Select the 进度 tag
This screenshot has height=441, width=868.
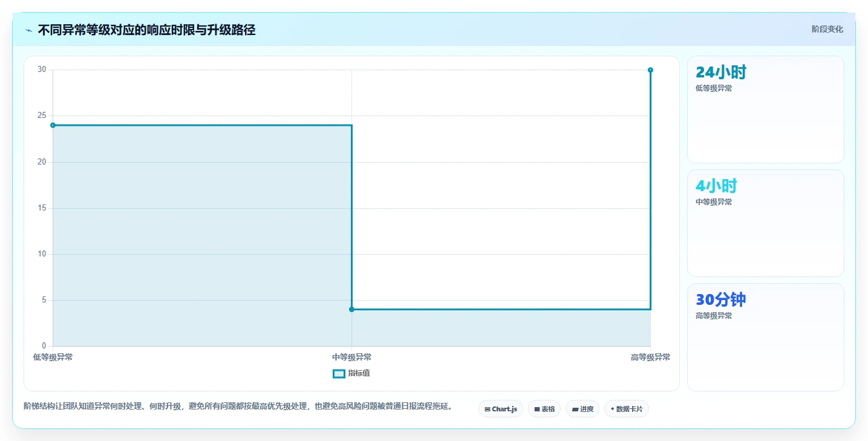[x=582, y=409]
